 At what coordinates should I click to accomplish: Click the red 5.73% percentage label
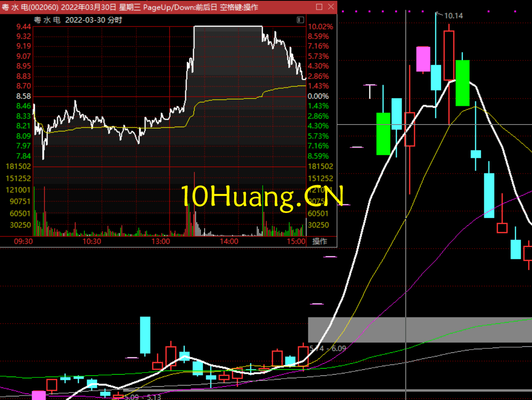coord(318,56)
